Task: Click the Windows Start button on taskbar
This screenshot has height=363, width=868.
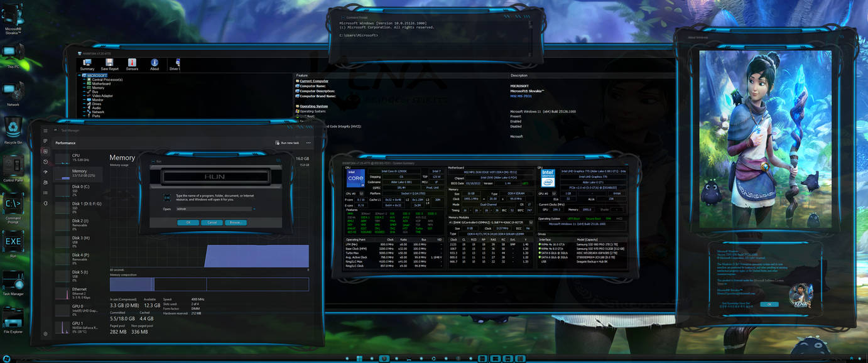Action: point(6,358)
